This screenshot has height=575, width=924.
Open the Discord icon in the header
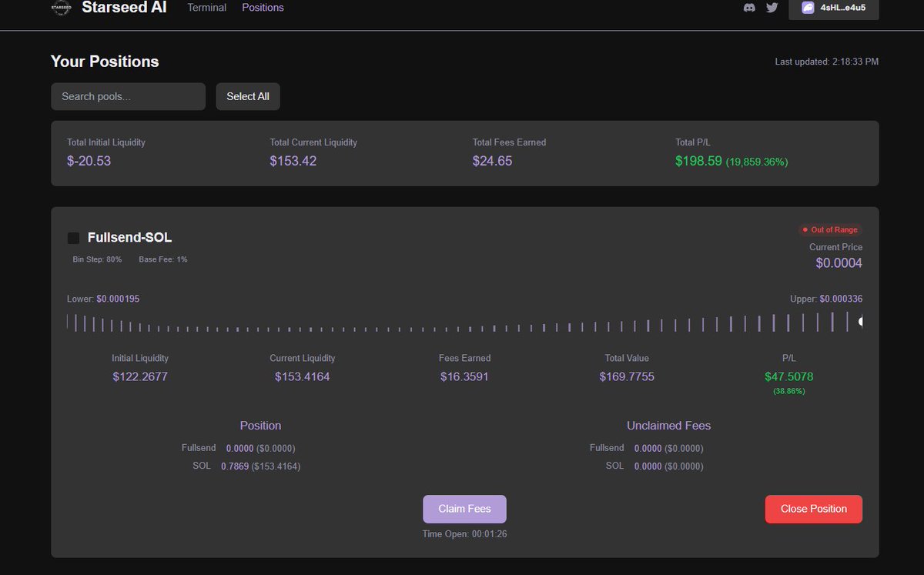coord(749,7)
